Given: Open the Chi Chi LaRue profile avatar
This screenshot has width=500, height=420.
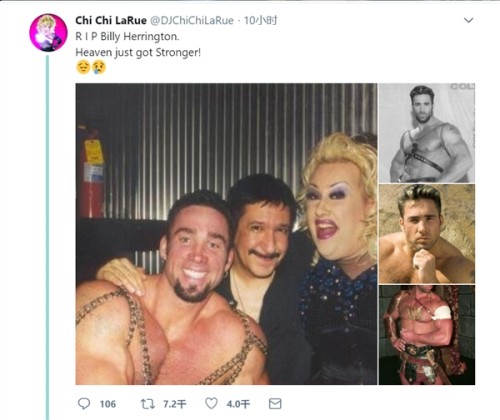Looking at the screenshot, I should click(48, 33).
